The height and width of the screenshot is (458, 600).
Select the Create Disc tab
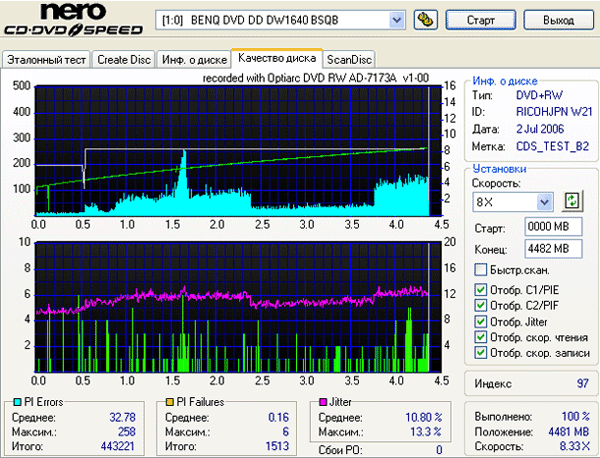[123, 60]
